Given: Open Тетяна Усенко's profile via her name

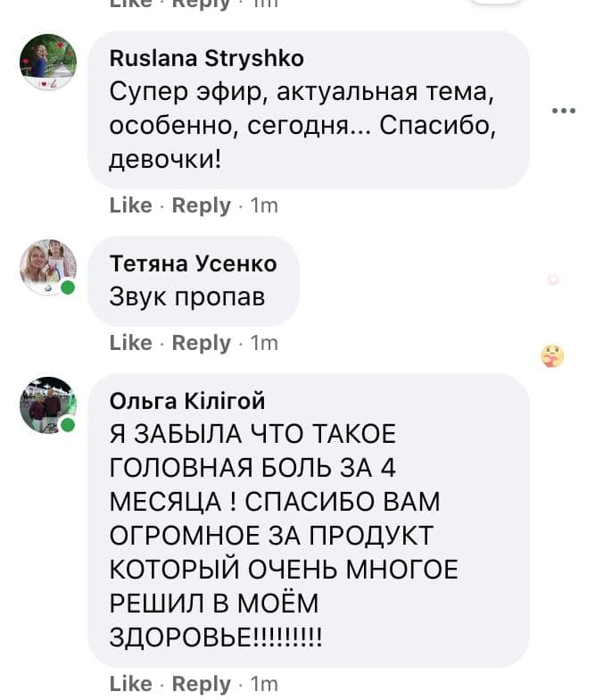Looking at the screenshot, I should click(193, 263).
